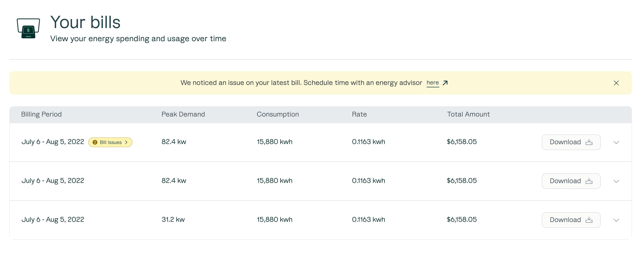Download the bill with Bill Issues tag

tap(571, 142)
